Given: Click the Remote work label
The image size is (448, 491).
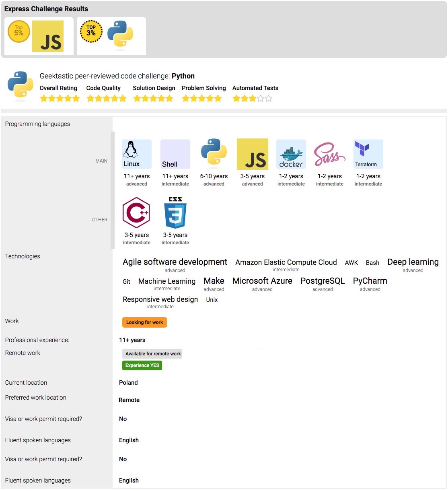Looking at the screenshot, I should [23, 353].
